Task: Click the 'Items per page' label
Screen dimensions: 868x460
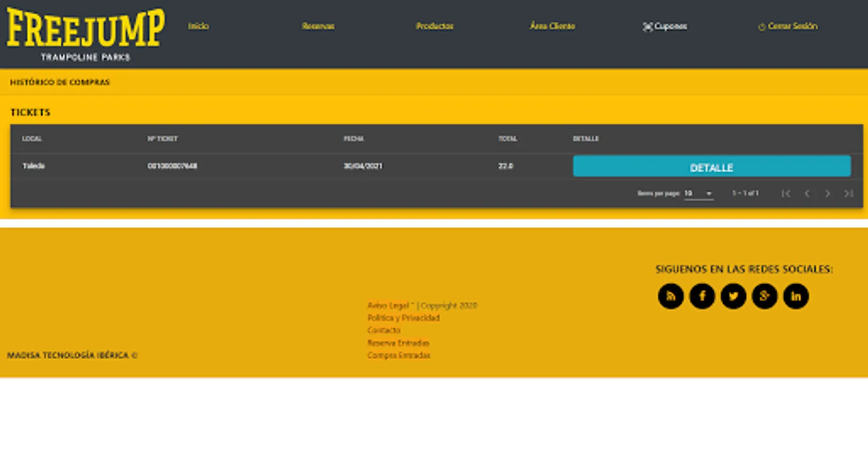Action: coord(659,193)
